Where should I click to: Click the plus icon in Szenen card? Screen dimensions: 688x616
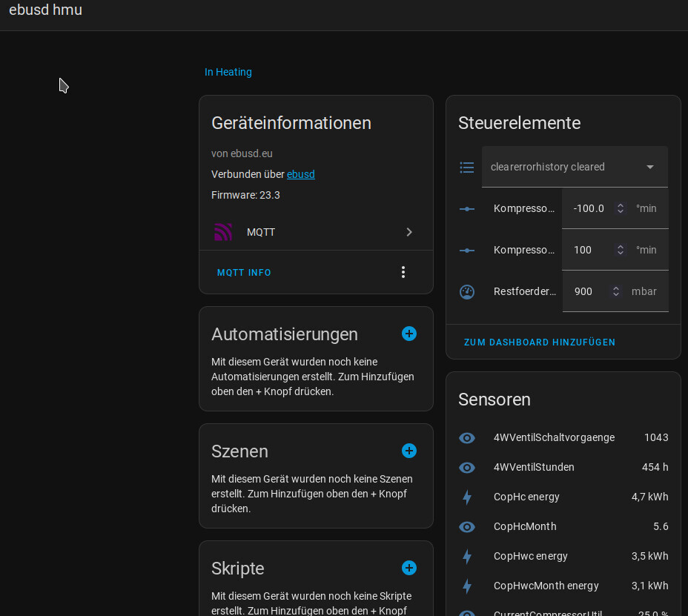[x=408, y=451]
